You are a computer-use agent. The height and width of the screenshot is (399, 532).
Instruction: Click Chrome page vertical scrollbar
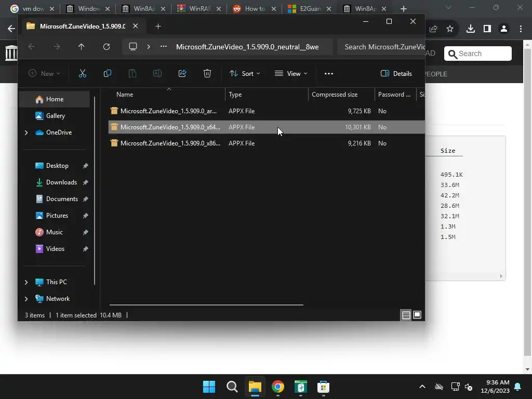click(527, 202)
